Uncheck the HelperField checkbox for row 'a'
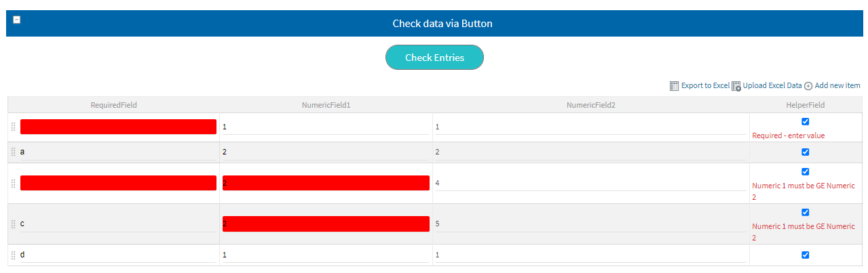The image size is (868, 273). pyautogui.click(x=806, y=152)
